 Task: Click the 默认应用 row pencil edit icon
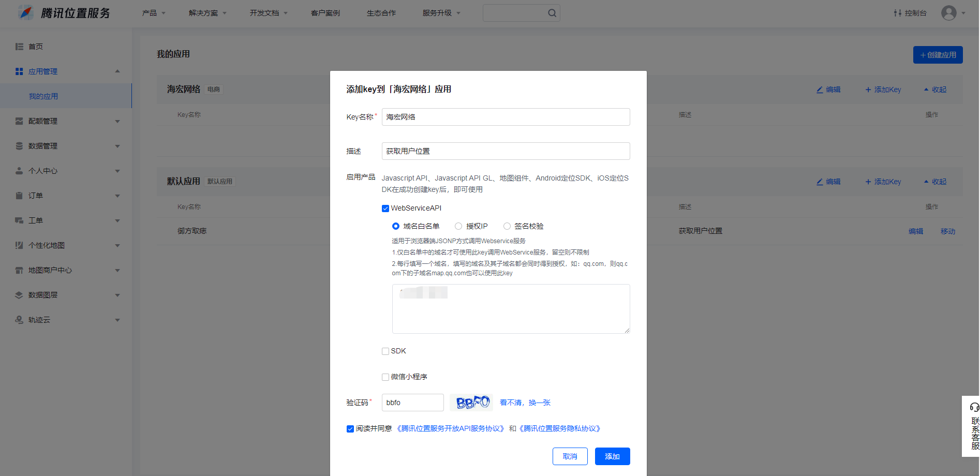820,182
